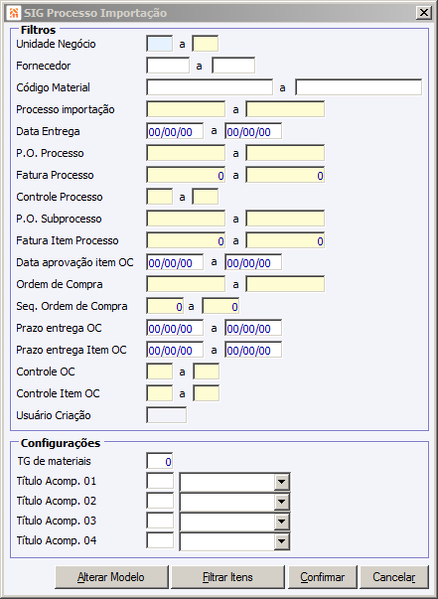Click the second Código Material field
438x599 pixels.
pos(359,87)
